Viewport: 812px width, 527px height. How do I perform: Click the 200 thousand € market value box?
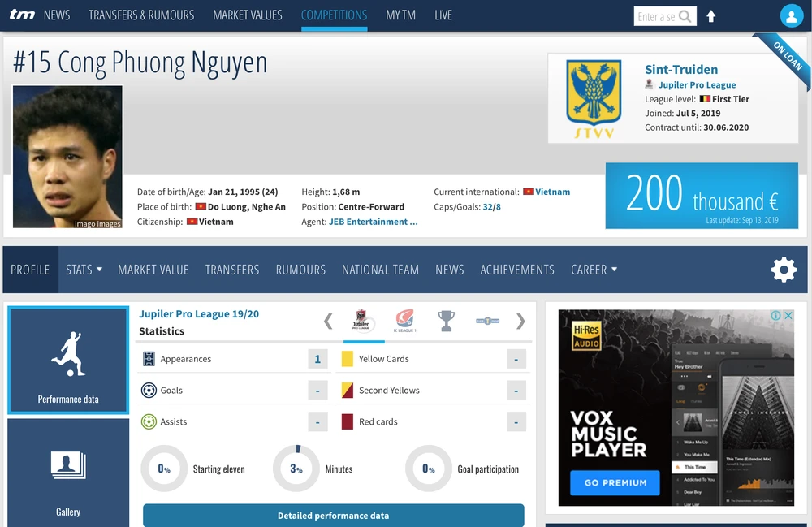tap(702, 196)
